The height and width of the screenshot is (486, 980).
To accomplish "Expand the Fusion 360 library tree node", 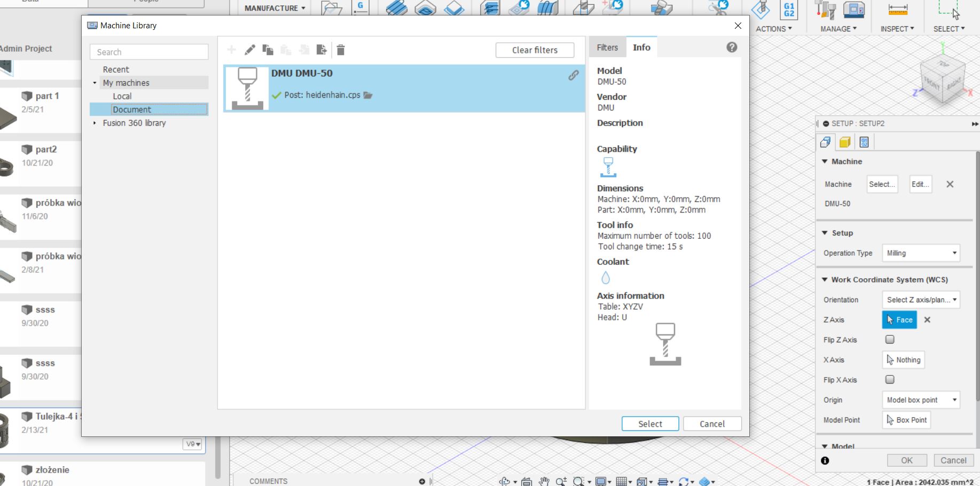I will pyautogui.click(x=95, y=123).
